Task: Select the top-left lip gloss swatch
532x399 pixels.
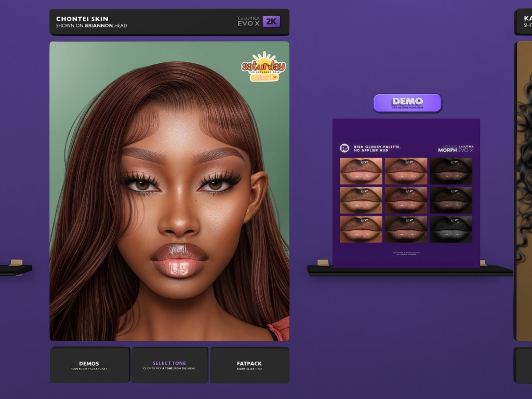Action: point(361,171)
